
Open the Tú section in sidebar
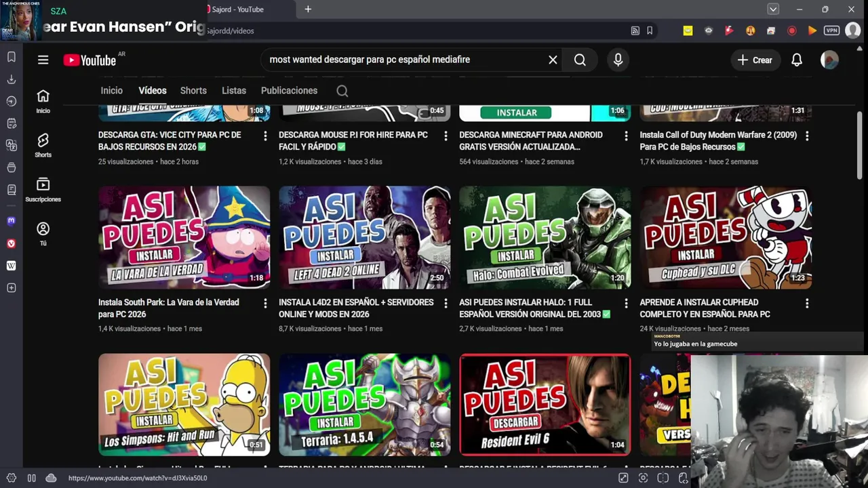click(43, 234)
